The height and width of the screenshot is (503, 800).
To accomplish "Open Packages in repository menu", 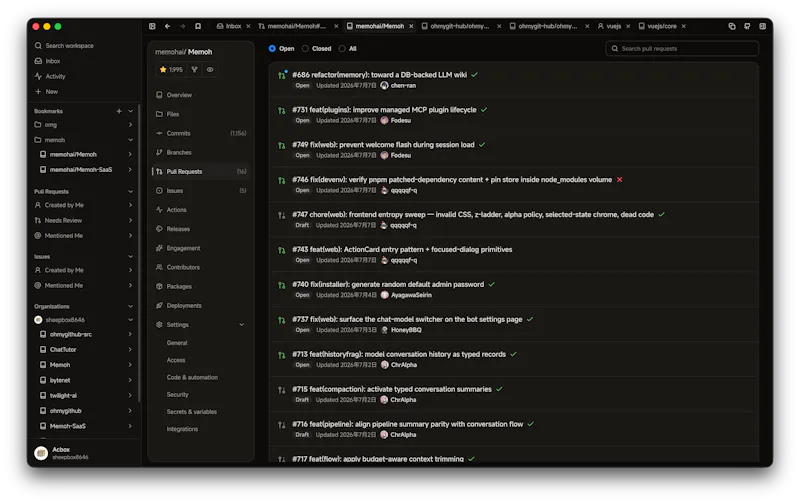I will point(179,286).
